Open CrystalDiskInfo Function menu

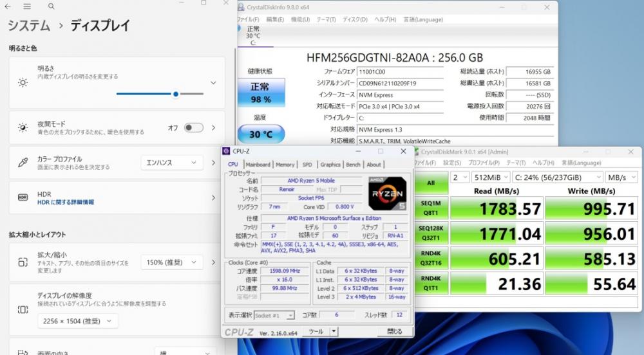(300, 19)
